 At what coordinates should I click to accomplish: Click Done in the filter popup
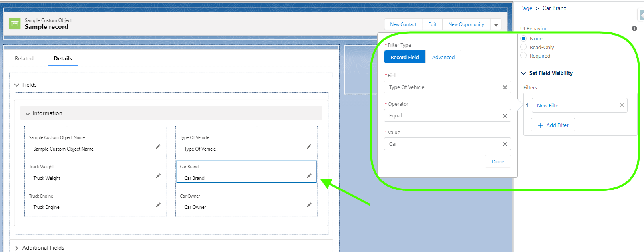click(x=498, y=162)
